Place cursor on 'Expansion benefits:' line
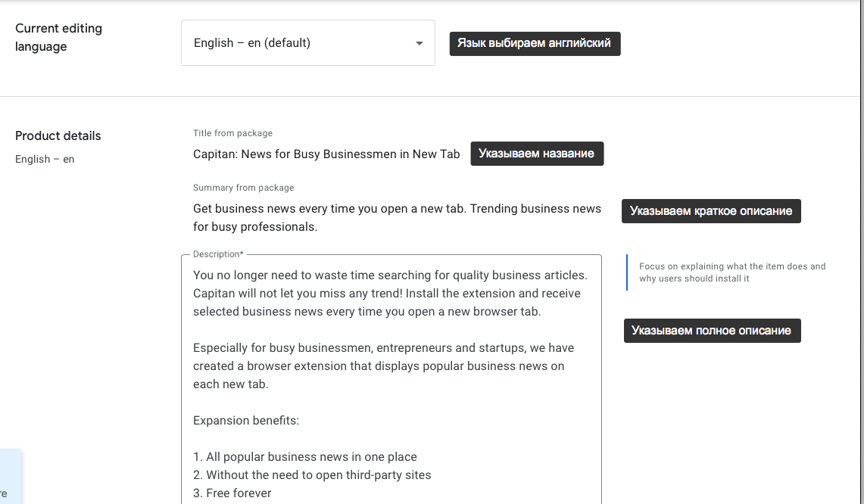This screenshot has height=504, width=864. click(x=246, y=421)
